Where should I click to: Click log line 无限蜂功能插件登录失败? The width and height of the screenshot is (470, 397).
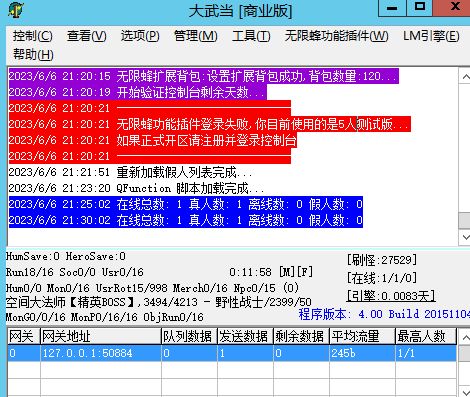coord(210,124)
